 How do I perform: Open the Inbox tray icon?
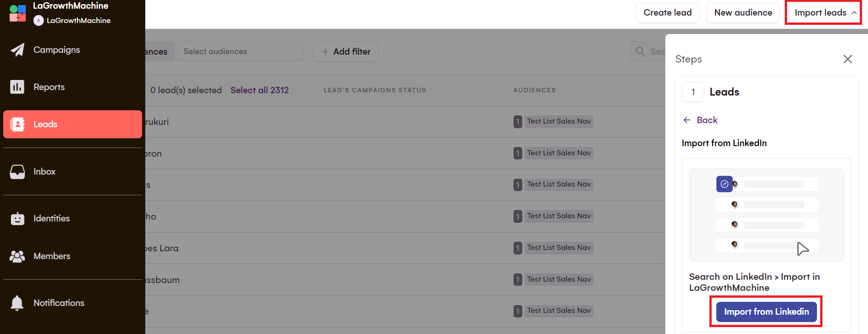pos(17,172)
